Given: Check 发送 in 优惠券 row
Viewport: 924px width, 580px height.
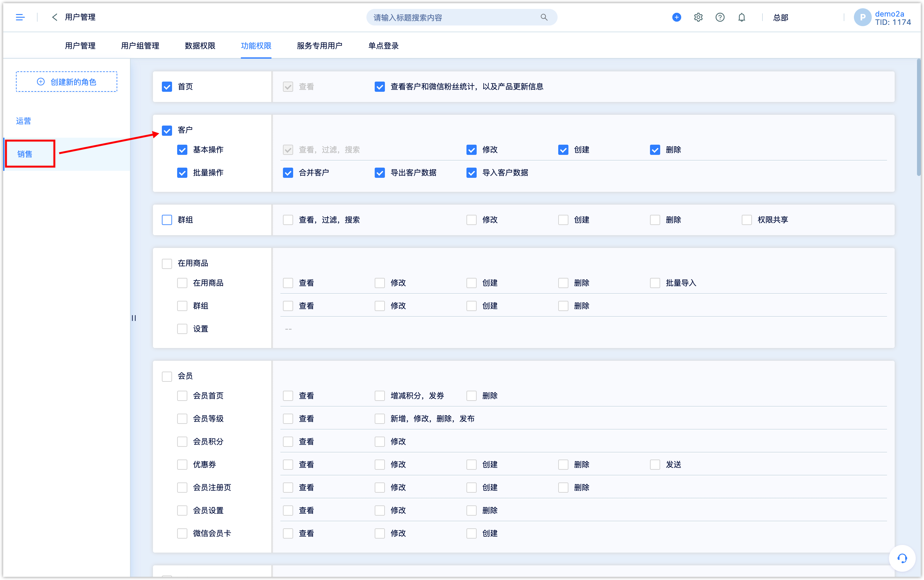Looking at the screenshot, I should [x=655, y=465].
